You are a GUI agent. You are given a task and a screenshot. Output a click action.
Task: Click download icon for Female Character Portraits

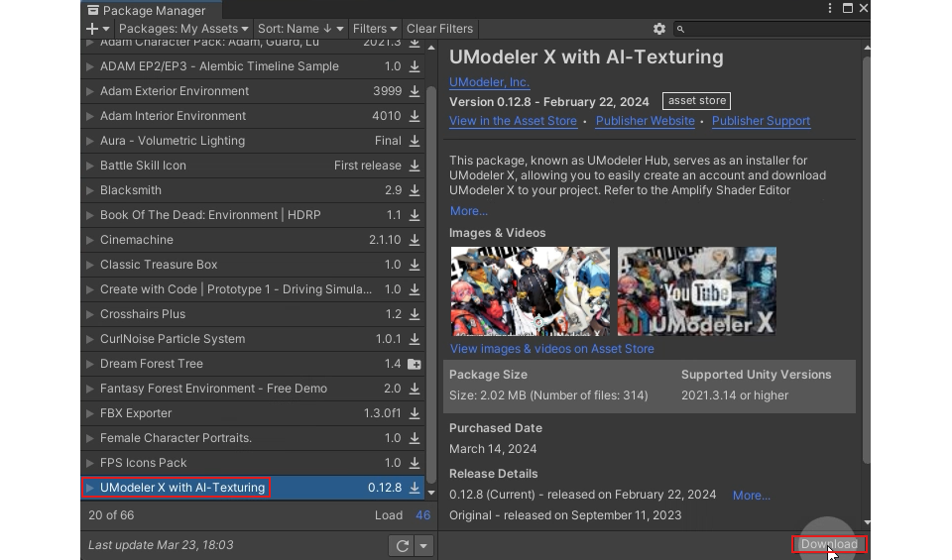point(415,438)
